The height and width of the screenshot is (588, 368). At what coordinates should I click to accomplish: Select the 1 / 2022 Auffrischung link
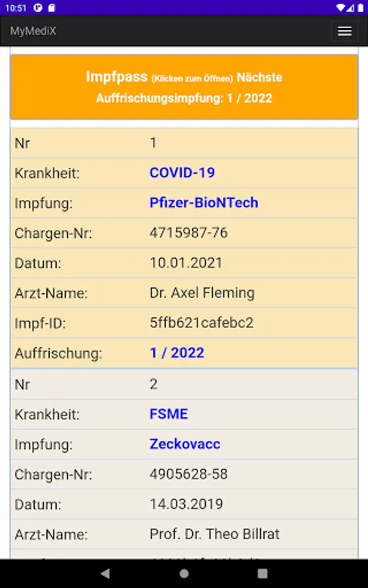pos(177,353)
